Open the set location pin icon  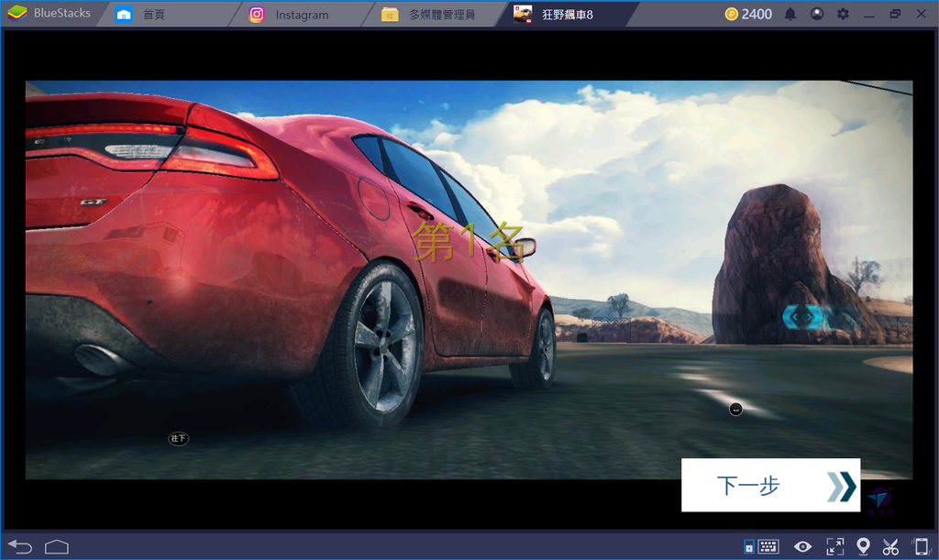pos(863,545)
